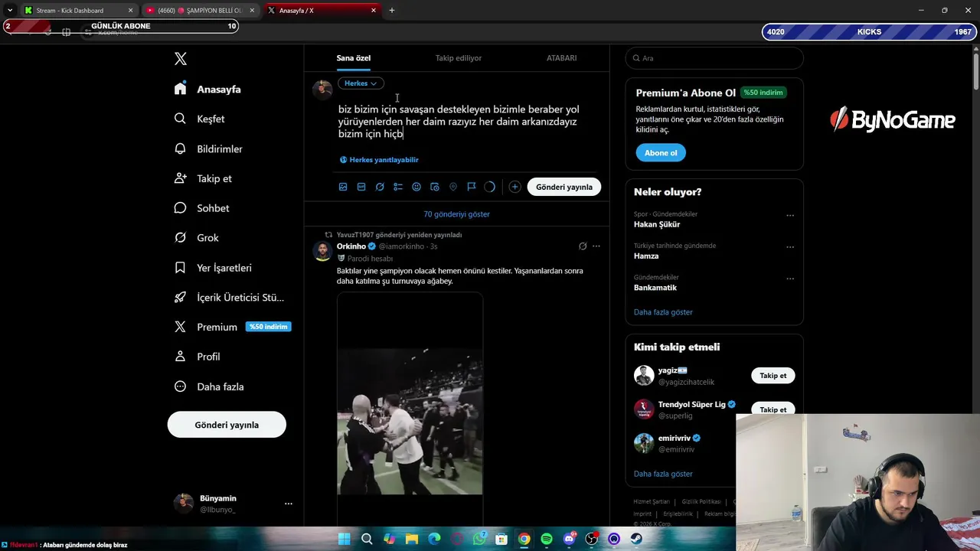Switch to the YouTube ŞAMPİYON BELLİ browser tab

[201, 10]
